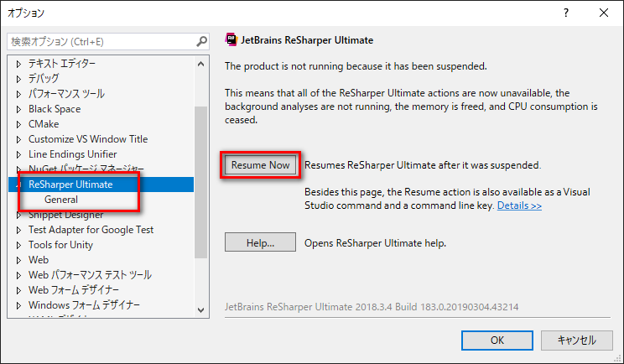This screenshot has height=364, width=624.
Task: Focus the 検索オプション search field
Action: 102,42
